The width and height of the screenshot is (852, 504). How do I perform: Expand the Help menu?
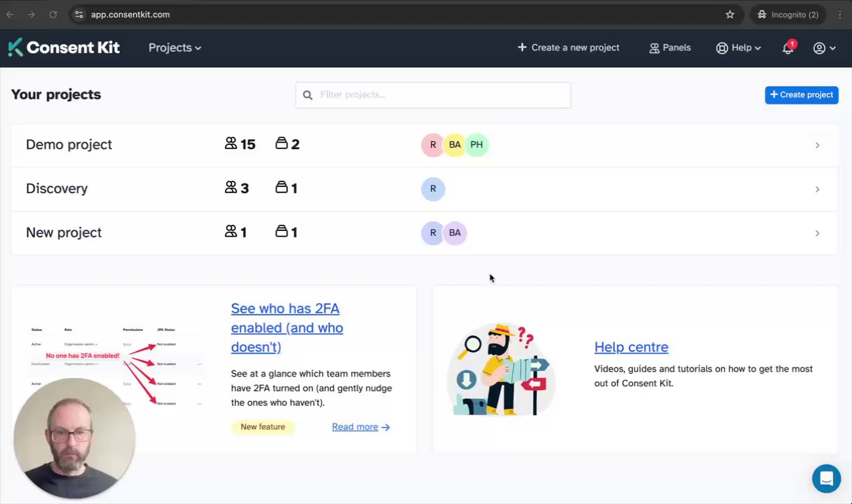738,48
